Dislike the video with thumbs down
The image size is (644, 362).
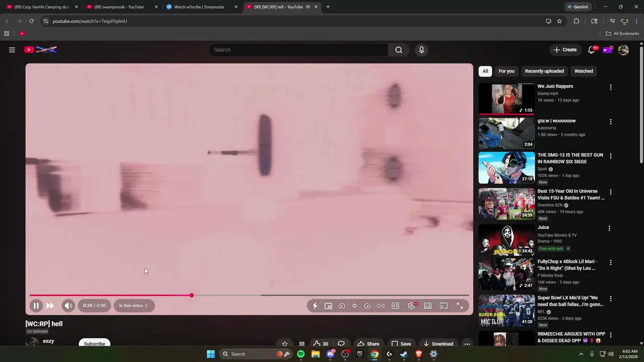point(341,344)
